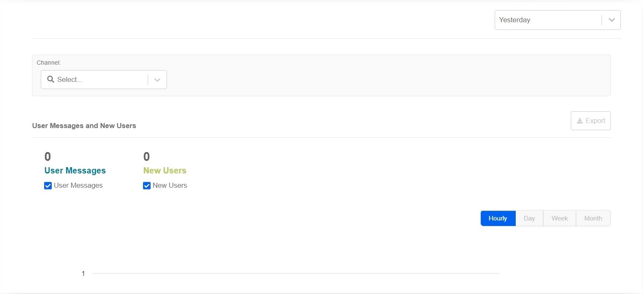Expand the Channel dropdown arrow
Viewport: 644px width, 294px height.
[157, 80]
